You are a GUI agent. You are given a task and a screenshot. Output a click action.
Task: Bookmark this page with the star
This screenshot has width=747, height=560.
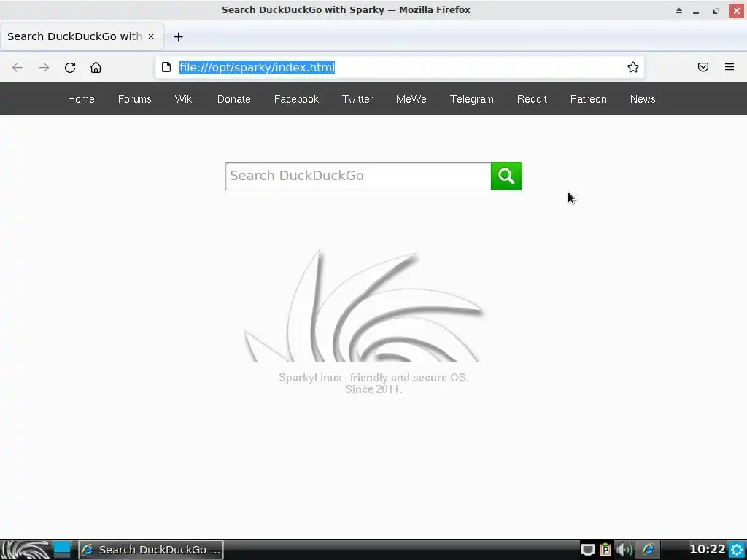point(632,67)
